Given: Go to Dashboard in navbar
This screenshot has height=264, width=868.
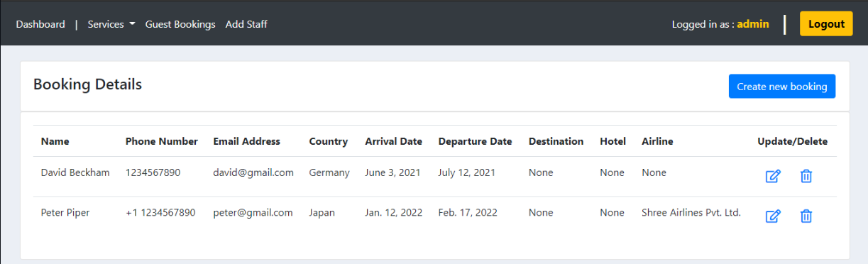Looking at the screenshot, I should click(x=40, y=24).
